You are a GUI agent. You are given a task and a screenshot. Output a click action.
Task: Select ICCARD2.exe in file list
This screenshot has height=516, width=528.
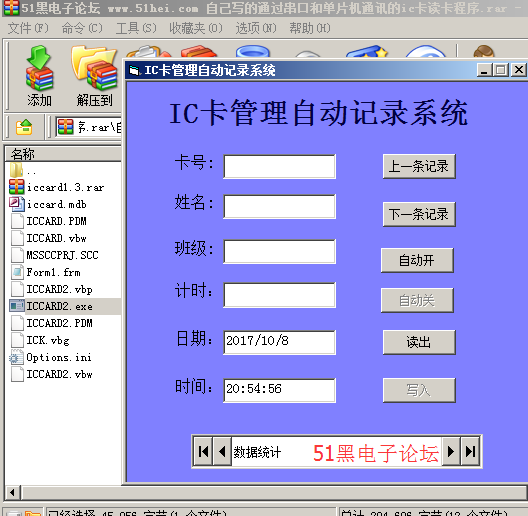(x=59, y=307)
